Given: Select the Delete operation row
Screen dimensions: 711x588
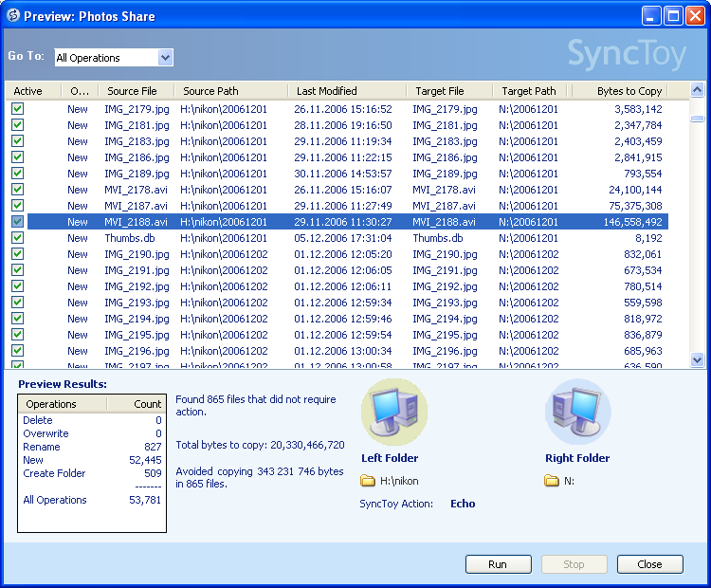Looking at the screenshot, I should (92, 420).
